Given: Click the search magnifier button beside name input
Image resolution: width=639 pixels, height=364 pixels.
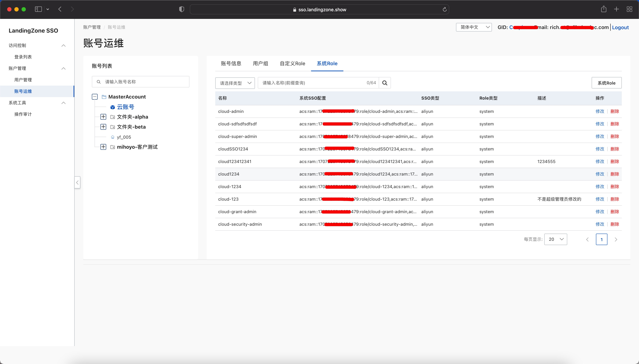Looking at the screenshot, I should click(385, 83).
